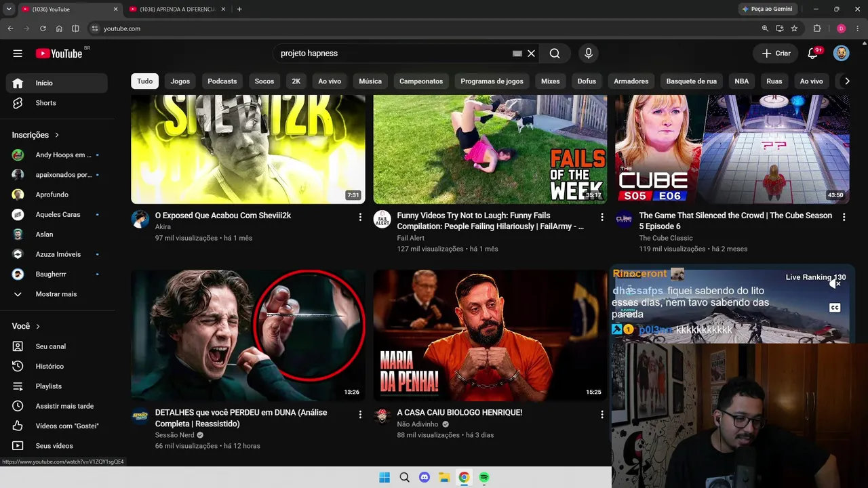Screen dimensions: 868x488
Task: Play the DUNA analysis video thumbnail
Action: click(248, 335)
